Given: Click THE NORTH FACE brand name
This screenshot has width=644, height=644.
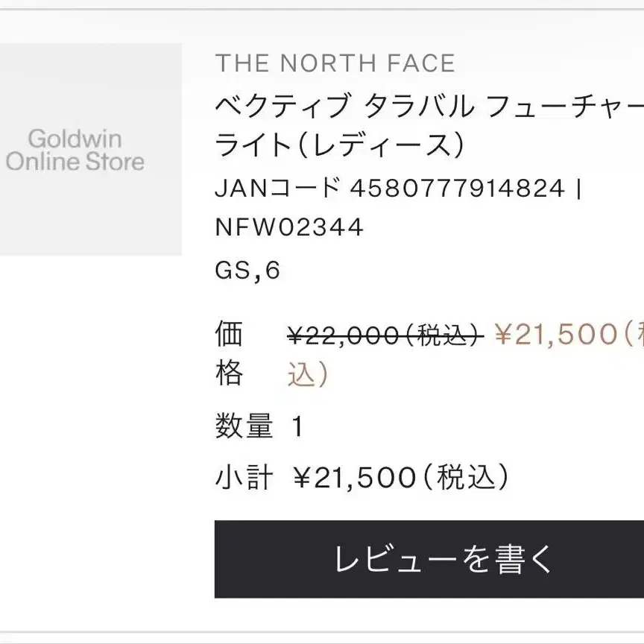Looking at the screenshot, I should tap(335, 63).
